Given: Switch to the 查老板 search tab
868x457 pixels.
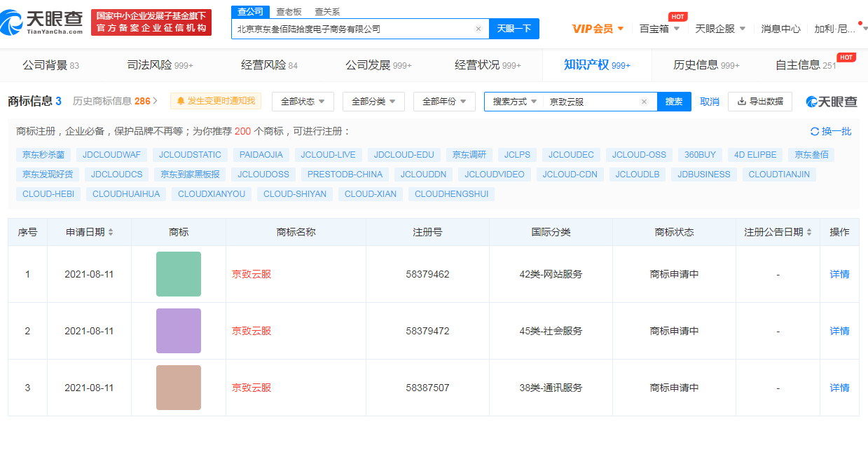Looking at the screenshot, I should click(289, 12).
